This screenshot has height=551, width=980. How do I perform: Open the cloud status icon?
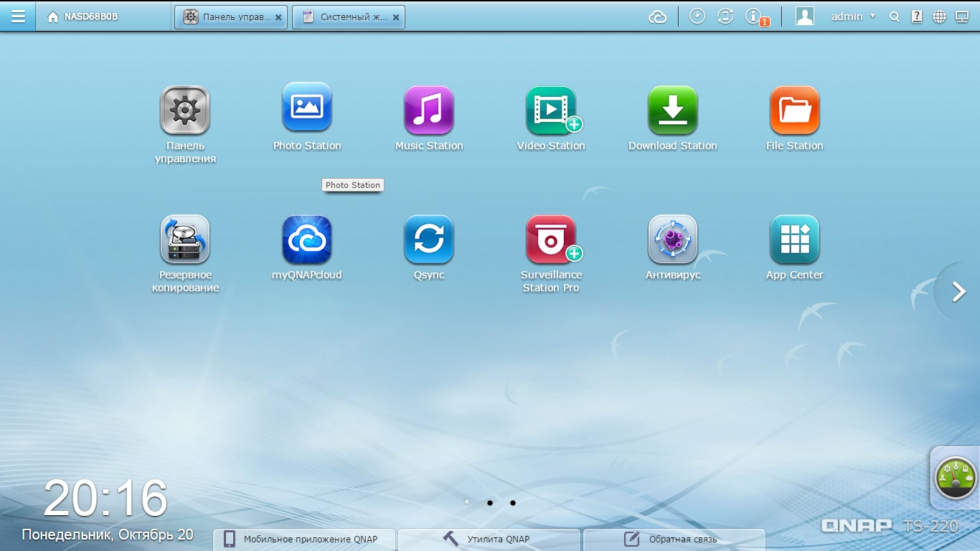(658, 17)
